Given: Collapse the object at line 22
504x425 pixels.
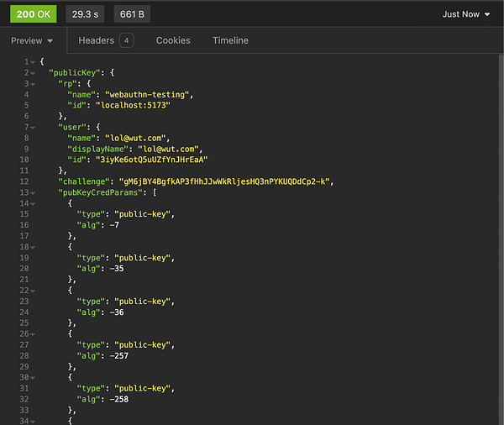Looking at the screenshot, I should pos(33,291).
